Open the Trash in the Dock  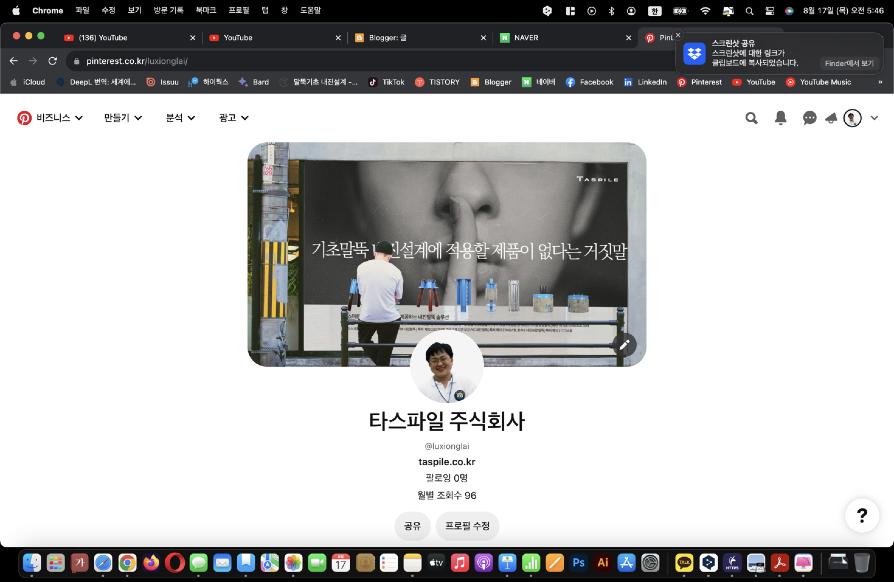pos(862,563)
